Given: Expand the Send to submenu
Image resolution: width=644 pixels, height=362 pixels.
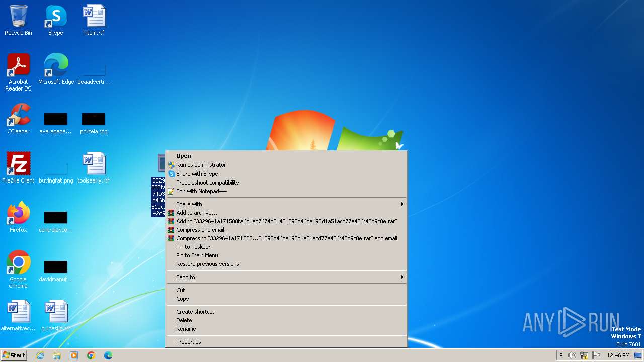Looking at the screenshot, I should [x=286, y=277].
